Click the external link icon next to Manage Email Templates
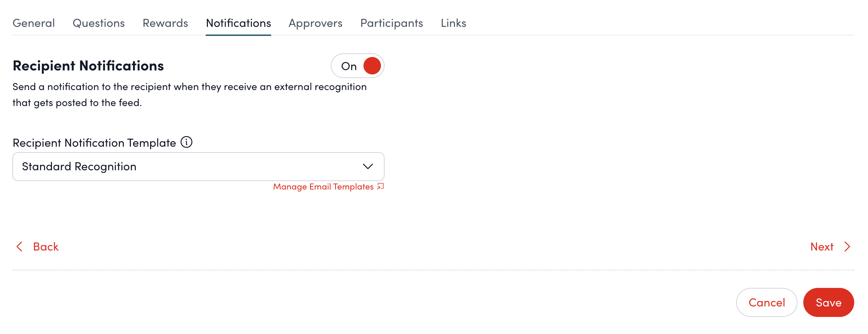Screen dimensions: 868x334 pyautogui.click(x=380, y=187)
